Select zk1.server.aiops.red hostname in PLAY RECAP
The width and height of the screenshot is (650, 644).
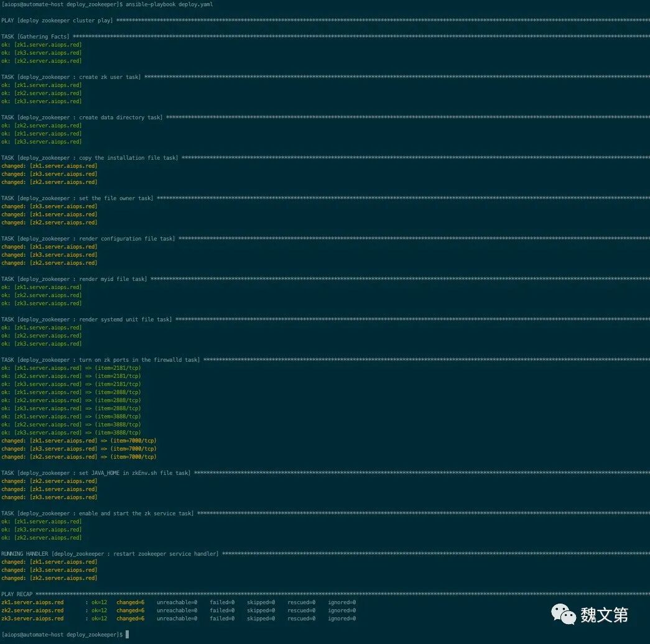point(33,602)
